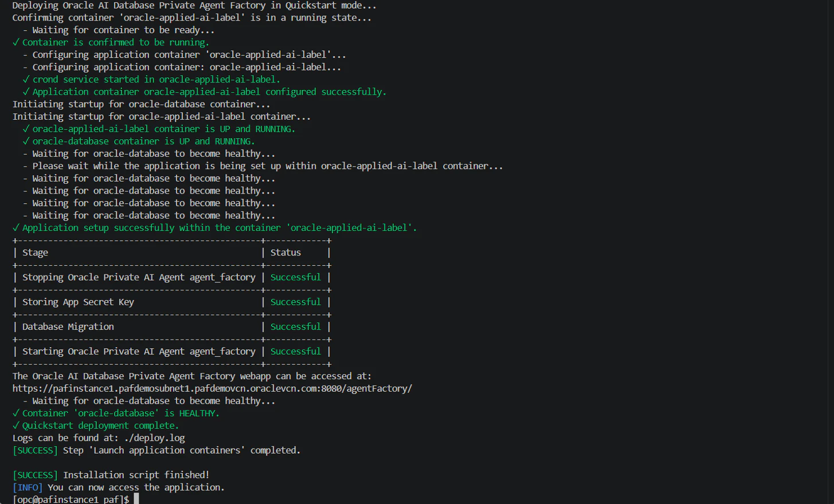Click 'Successful' status for Stopping Oracle Private AI Agent
The height and width of the screenshot is (504, 834).
pyautogui.click(x=296, y=277)
